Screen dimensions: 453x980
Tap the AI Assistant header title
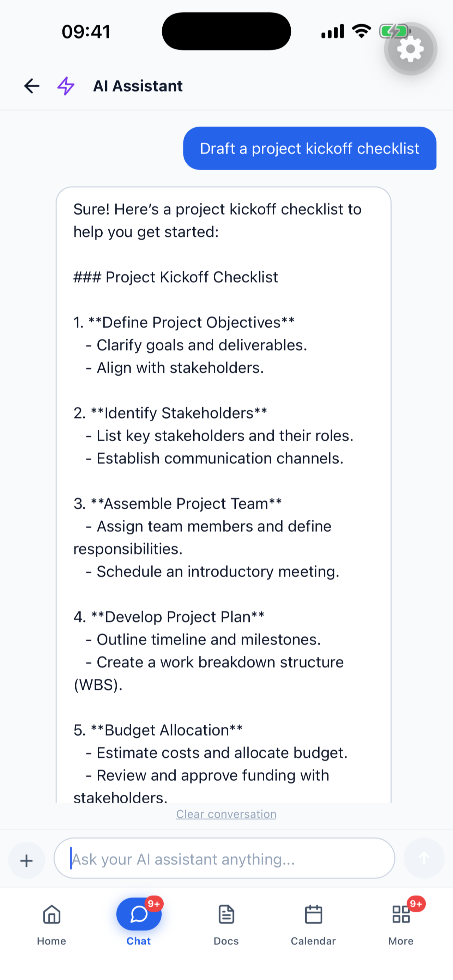point(138,86)
